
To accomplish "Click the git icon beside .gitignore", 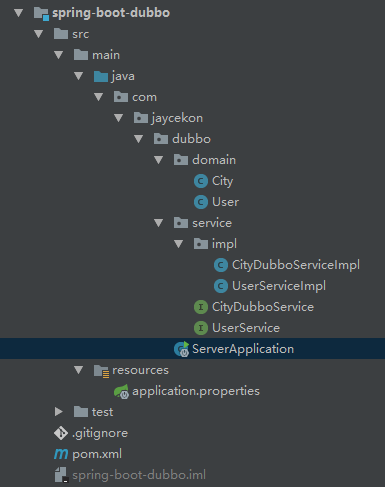I will (x=61, y=433).
